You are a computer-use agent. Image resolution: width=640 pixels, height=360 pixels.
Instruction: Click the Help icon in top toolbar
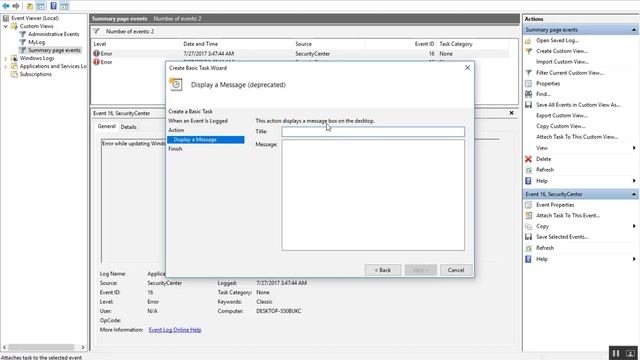(53, 6)
